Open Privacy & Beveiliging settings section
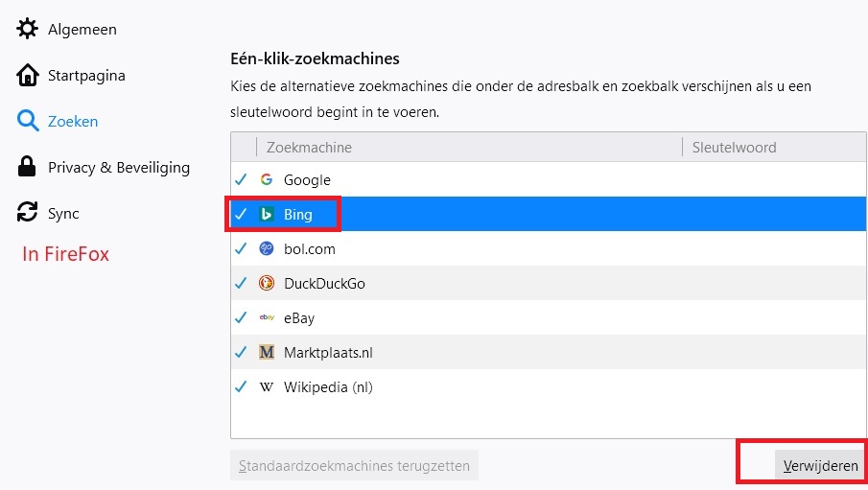Image resolution: width=868 pixels, height=490 pixels. coord(119,167)
